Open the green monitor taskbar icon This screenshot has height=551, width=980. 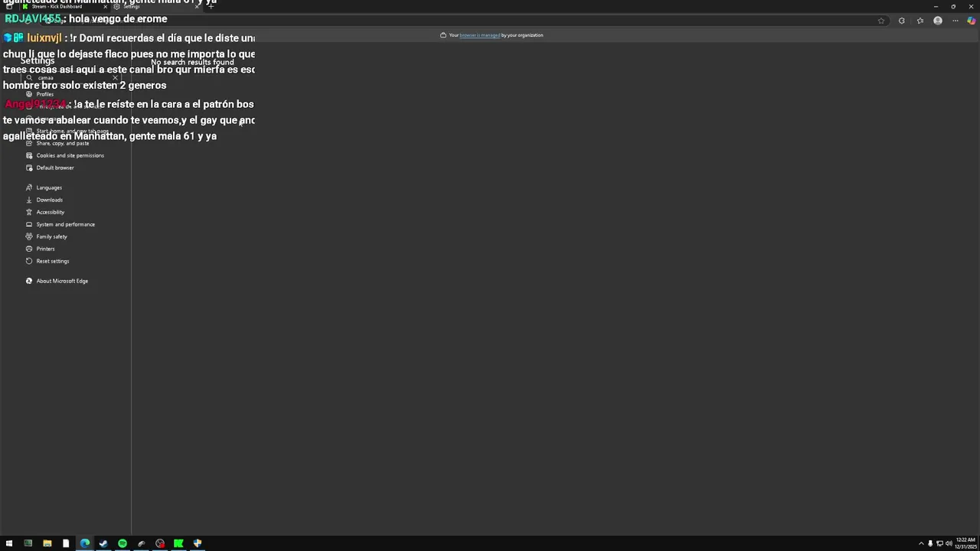(x=28, y=543)
